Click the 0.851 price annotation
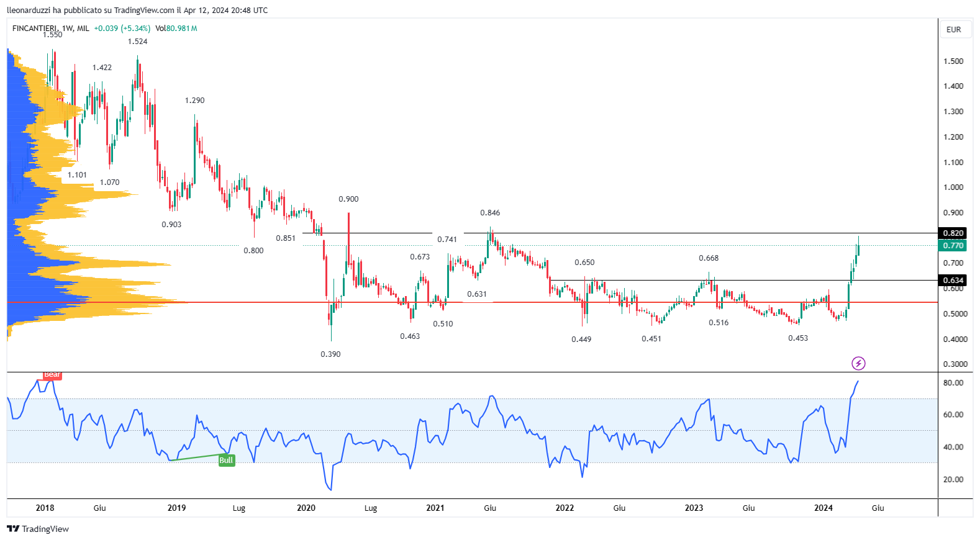This screenshot has height=540, width=980. tap(286, 238)
